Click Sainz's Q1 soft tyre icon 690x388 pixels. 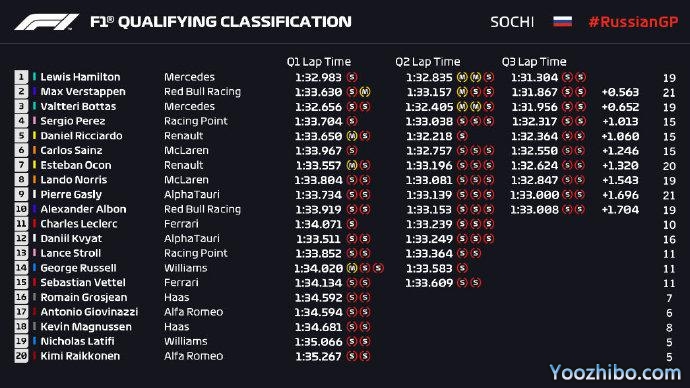tap(352, 150)
